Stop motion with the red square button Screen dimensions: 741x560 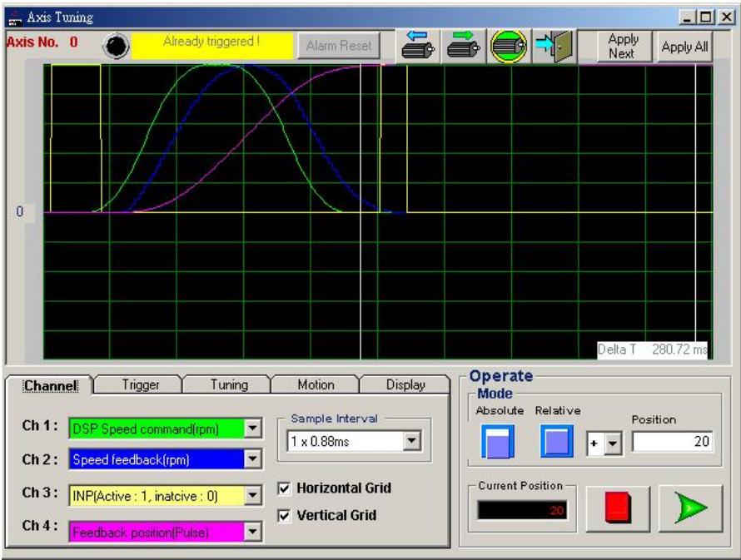coord(618,508)
